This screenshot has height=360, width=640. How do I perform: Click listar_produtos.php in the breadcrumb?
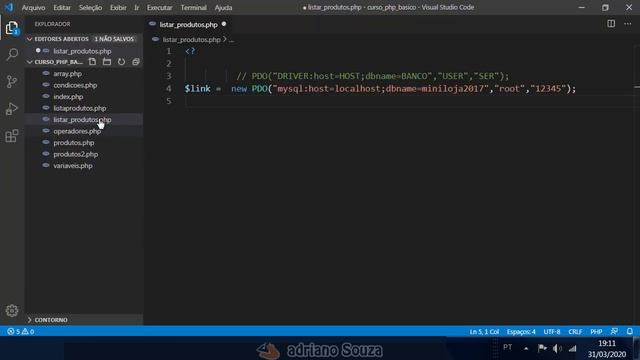tap(191, 40)
